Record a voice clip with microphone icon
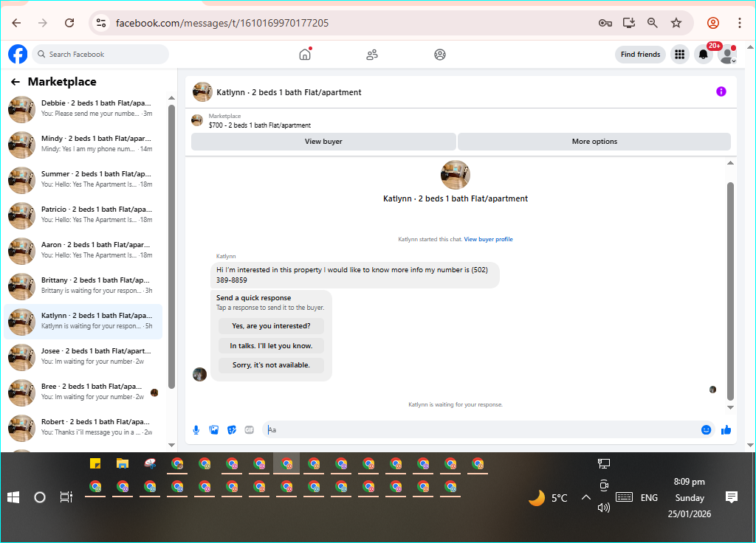The image size is (756, 543). [196, 430]
